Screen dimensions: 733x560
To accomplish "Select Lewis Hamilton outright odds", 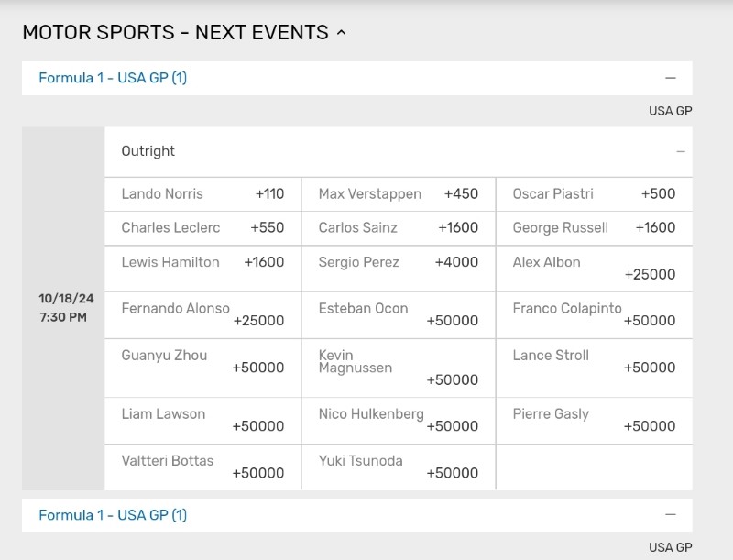I will click(x=202, y=269).
